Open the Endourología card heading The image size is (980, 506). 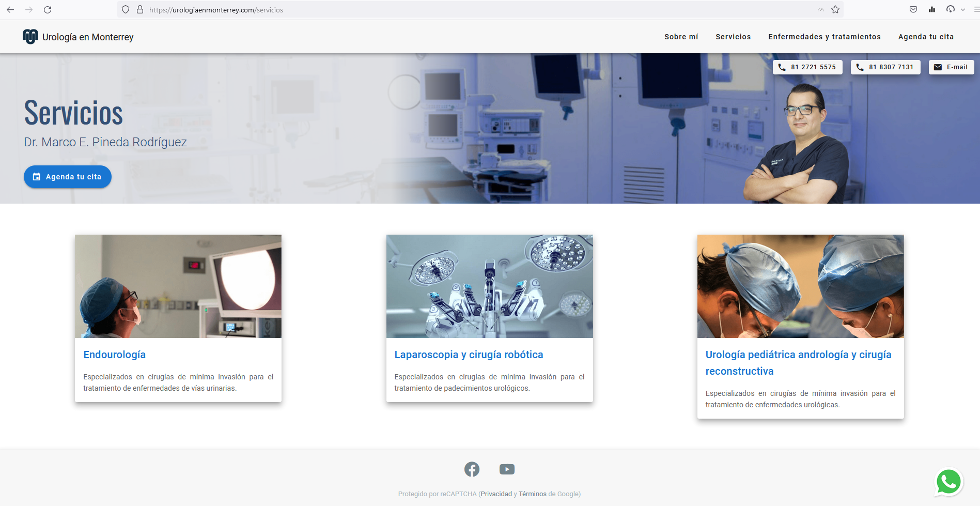tap(115, 355)
